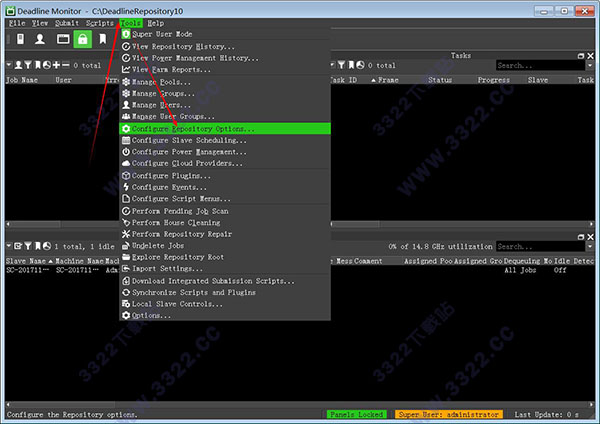Click the bookmark icon in the Jobs panel toolbar
This screenshot has width=600, height=424.
(38, 65)
